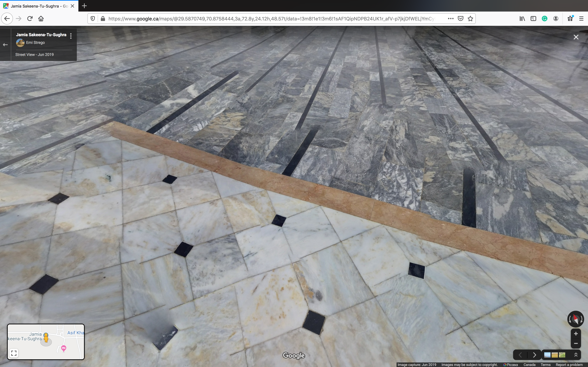Expand the imagery strip with double chevron
This screenshot has width=588, height=367.
(576, 355)
